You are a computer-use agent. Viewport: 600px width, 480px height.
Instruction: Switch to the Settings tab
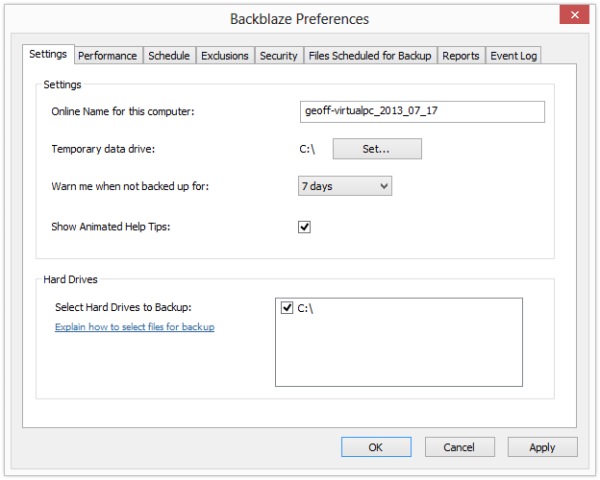(x=48, y=54)
